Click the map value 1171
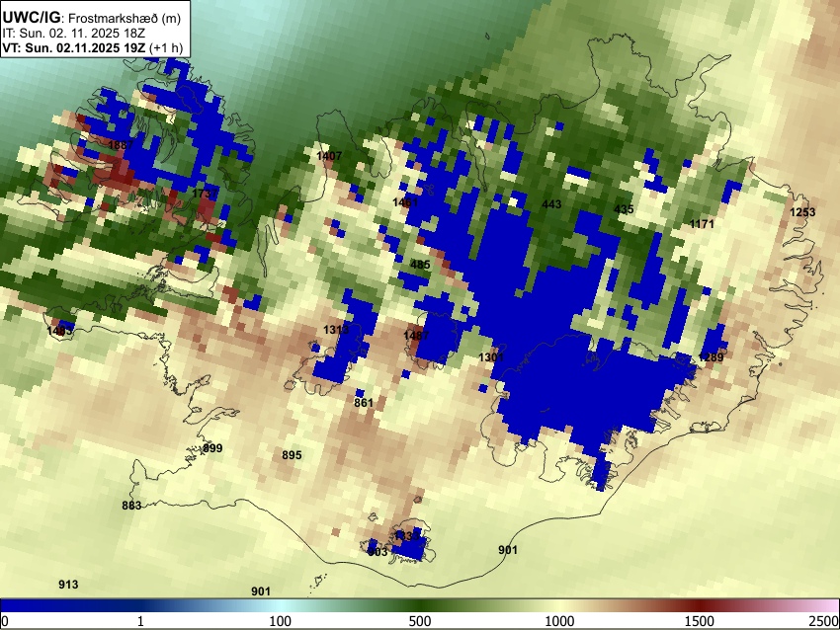 point(702,224)
